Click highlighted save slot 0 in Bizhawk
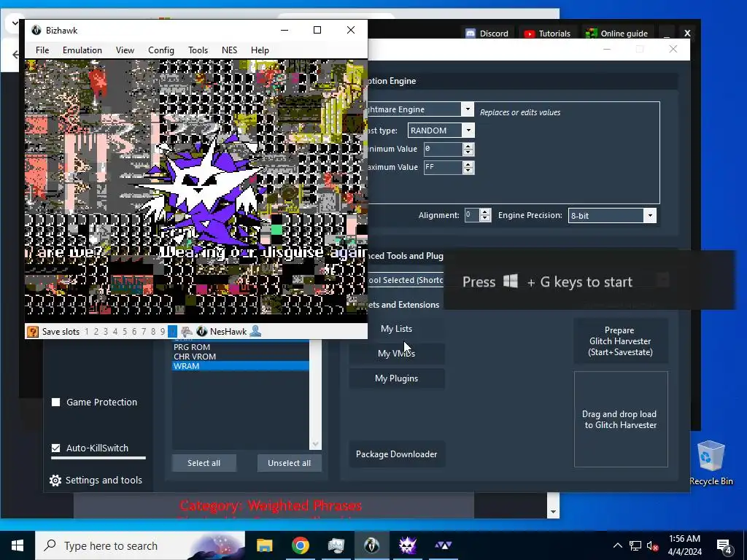Viewport: 747px width, 560px height. point(172,332)
